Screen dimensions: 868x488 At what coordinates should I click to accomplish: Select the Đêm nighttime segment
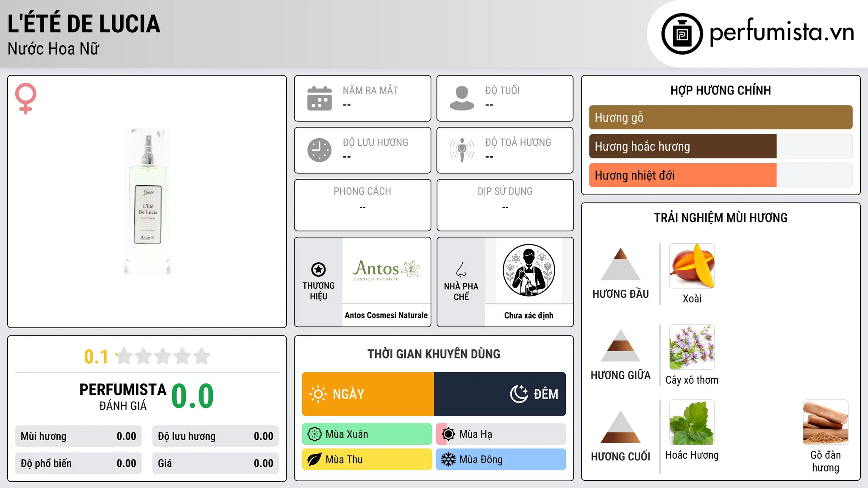(500, 394)
